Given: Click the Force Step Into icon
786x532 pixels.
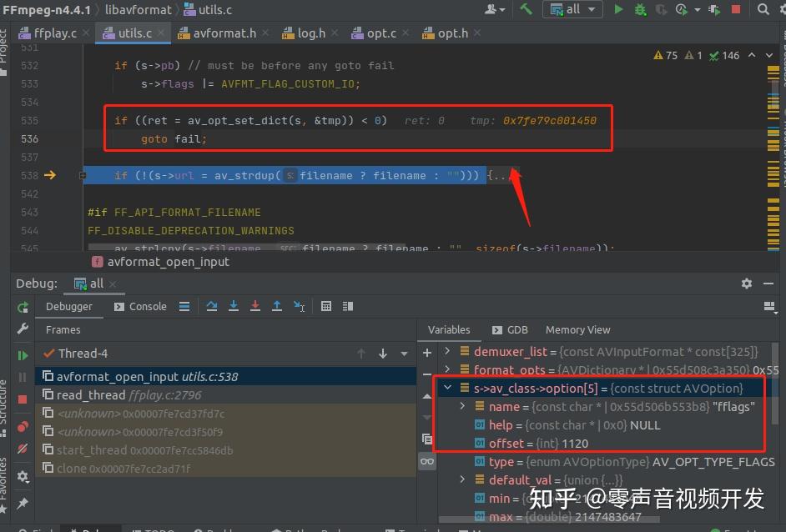Looking at the screenshot, I should point(255,307).
